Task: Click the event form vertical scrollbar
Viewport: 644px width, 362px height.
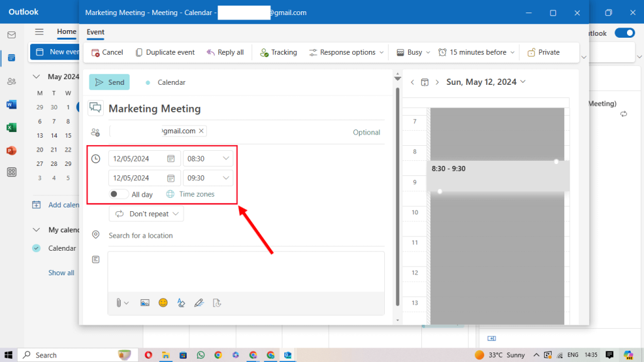Action: point(397,197)
